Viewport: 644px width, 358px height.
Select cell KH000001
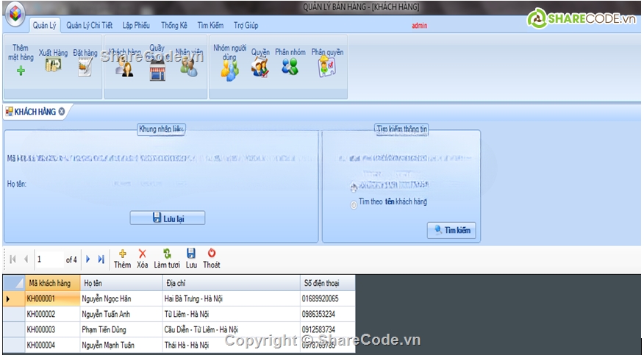click(53, 298)
